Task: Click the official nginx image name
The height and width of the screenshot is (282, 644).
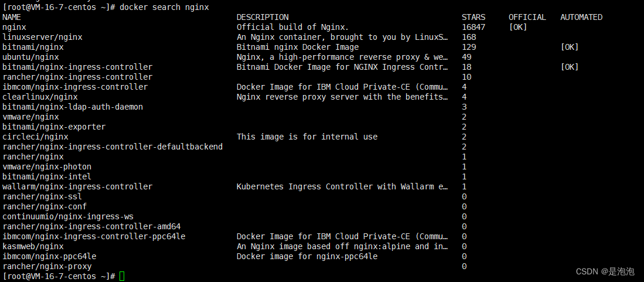Action: click(14, 28)
